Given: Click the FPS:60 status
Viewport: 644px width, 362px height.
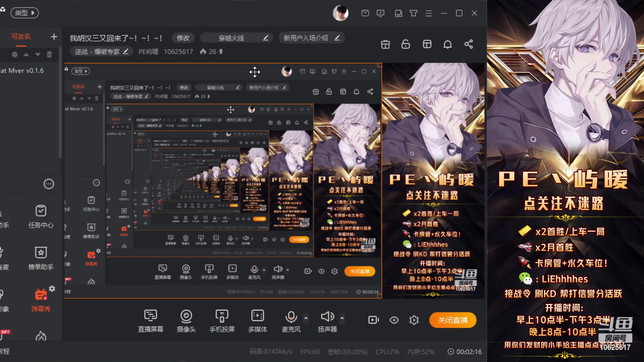Looking at the screenshot, I should (x=310, y=352).
